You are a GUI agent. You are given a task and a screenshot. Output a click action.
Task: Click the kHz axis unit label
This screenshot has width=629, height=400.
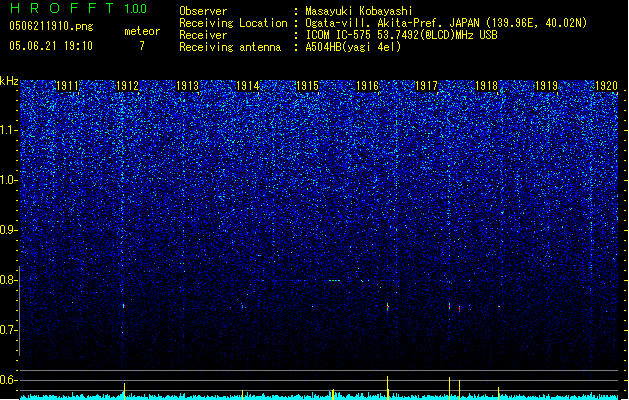pos(9,81)
